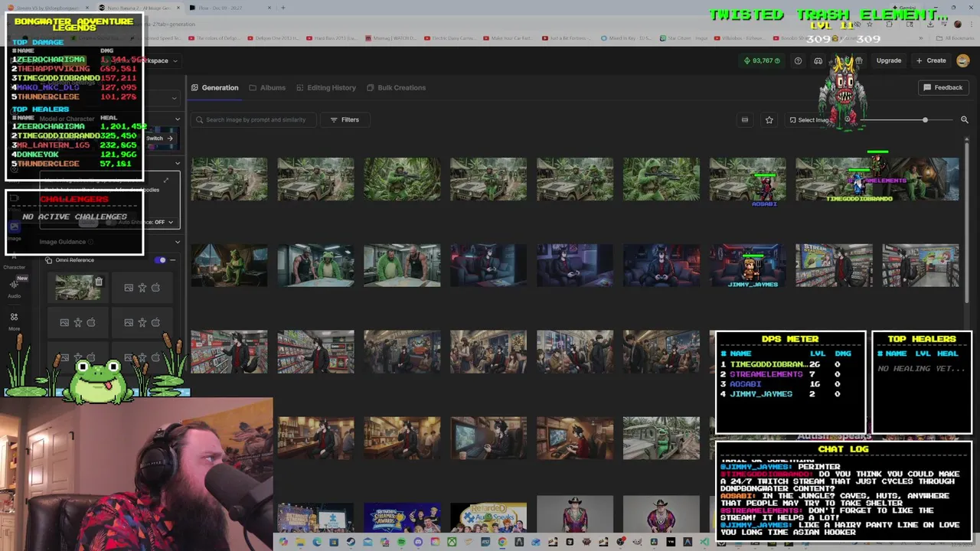Open Chrome from the taskbar
This screenshot has width=980, height=551.
502,543
